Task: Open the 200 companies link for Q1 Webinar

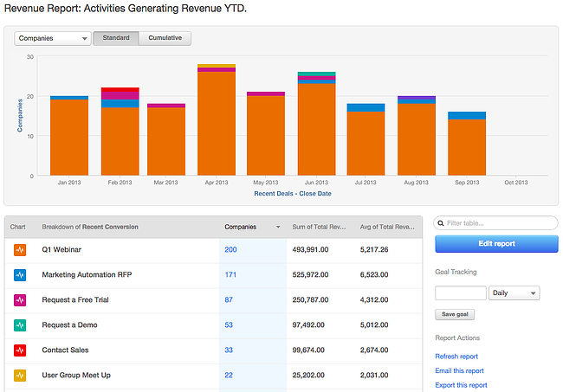Action: pyautogui.click(x=230, y=249)
